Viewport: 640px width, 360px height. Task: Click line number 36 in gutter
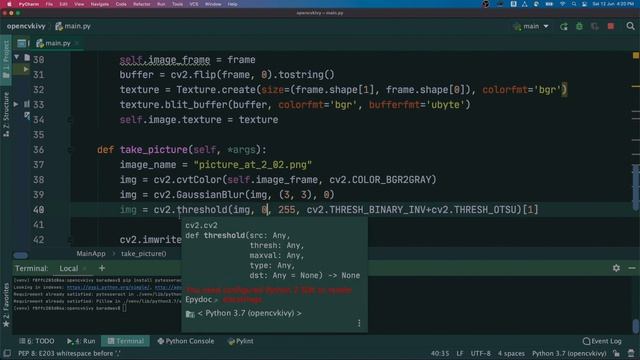(x=39, y=150)
